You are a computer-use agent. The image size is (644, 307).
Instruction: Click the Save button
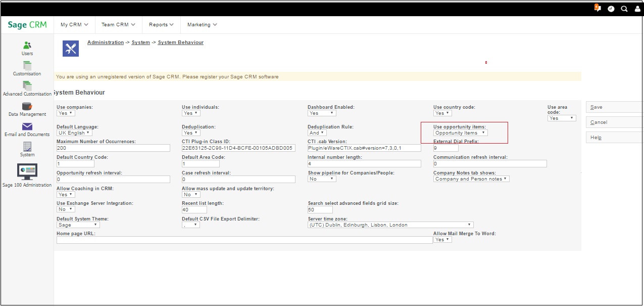(615, 107)
